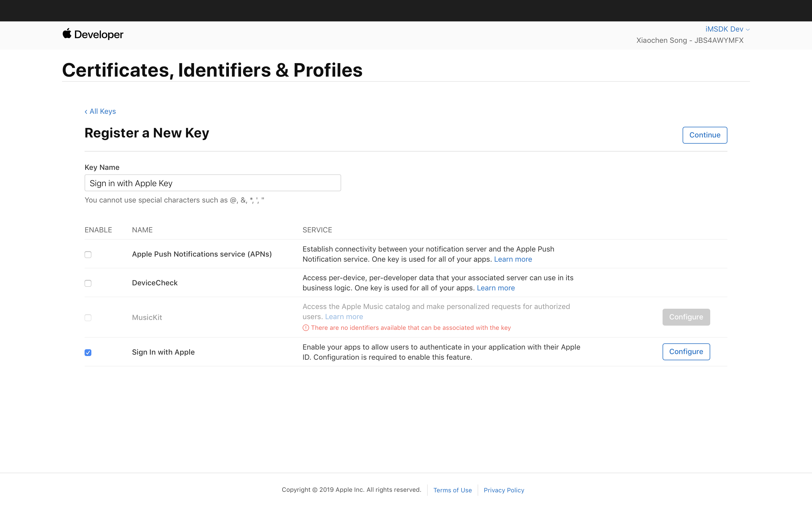Go back to All Keys
The image size is (812, 507).
coord(100,111)
